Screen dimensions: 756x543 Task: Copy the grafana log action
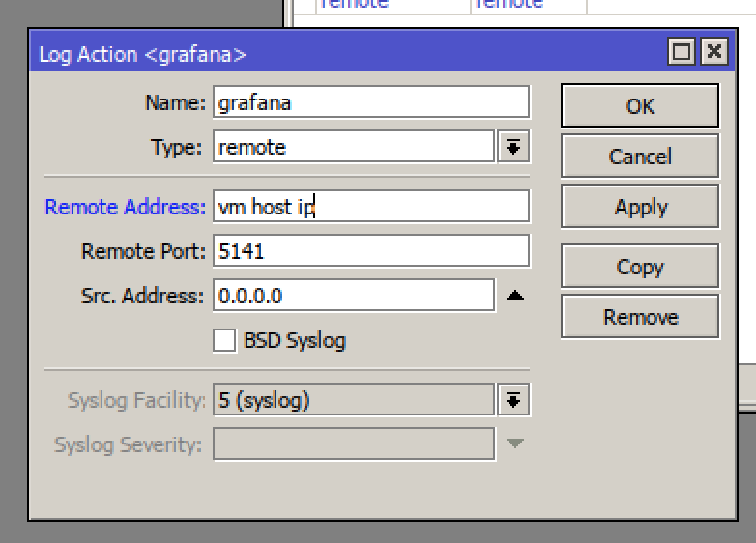(x=640, y=266)
